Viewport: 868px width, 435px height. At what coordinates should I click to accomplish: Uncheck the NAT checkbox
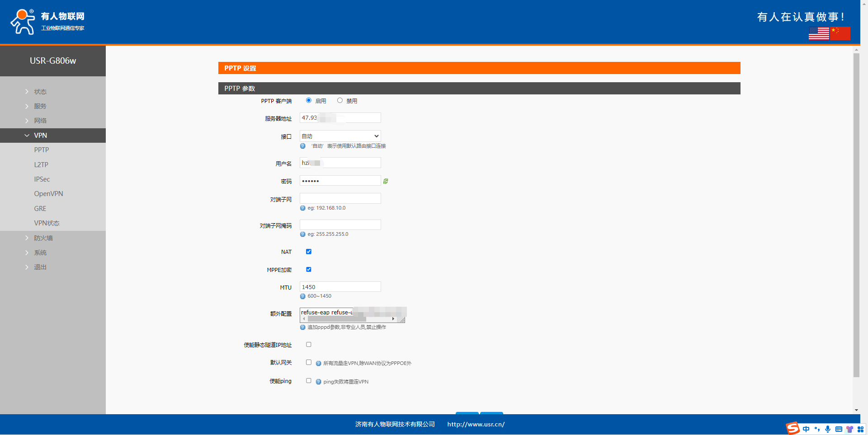click(309, 252)
